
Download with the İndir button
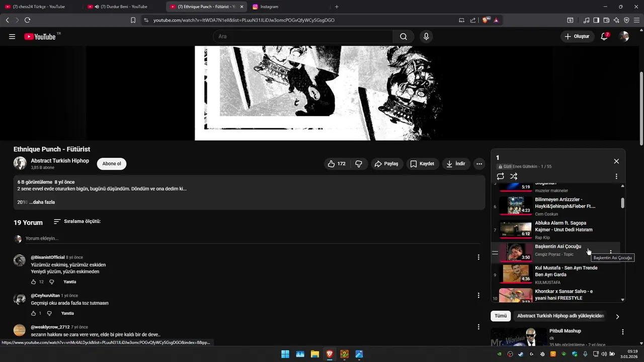456,164
